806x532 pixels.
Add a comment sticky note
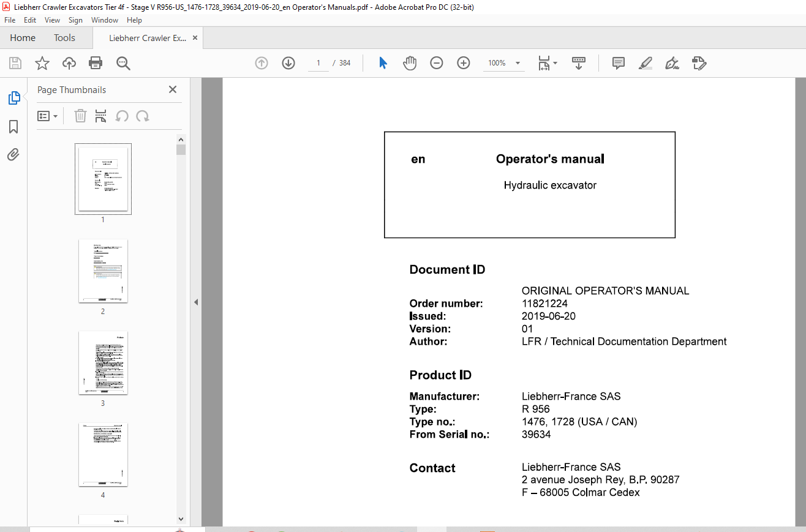[x=619, y=63]
